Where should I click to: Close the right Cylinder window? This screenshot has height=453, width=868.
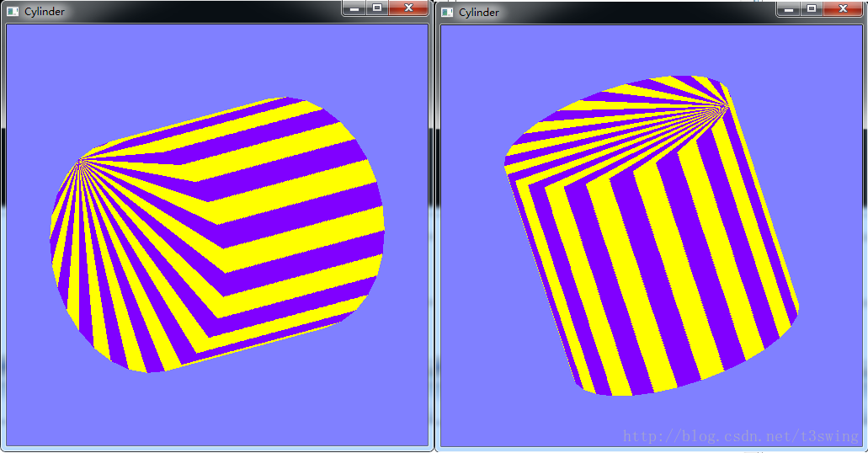tap(843, 9)
